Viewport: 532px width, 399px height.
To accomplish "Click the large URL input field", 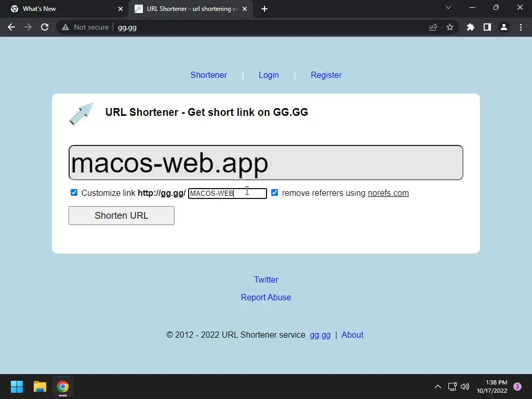I will point(265,163).
